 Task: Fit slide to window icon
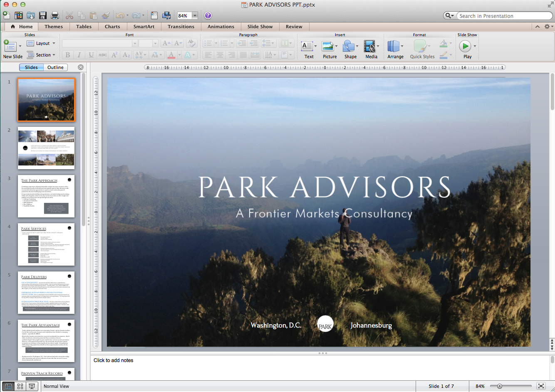(541, 386)
